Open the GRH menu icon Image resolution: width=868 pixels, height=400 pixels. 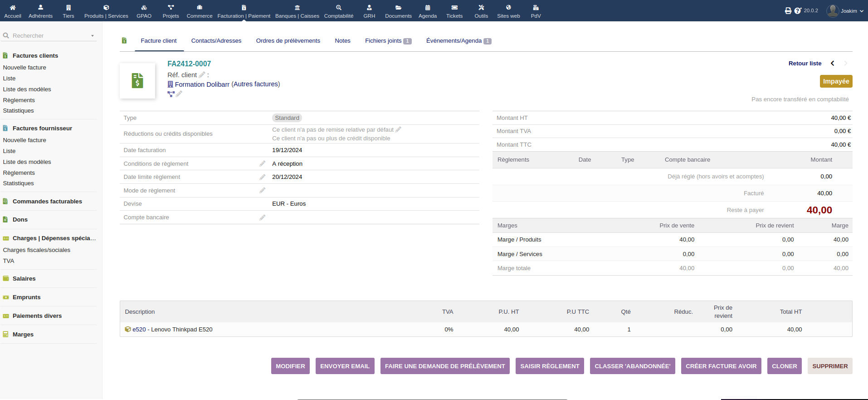[x=369, y=7]
